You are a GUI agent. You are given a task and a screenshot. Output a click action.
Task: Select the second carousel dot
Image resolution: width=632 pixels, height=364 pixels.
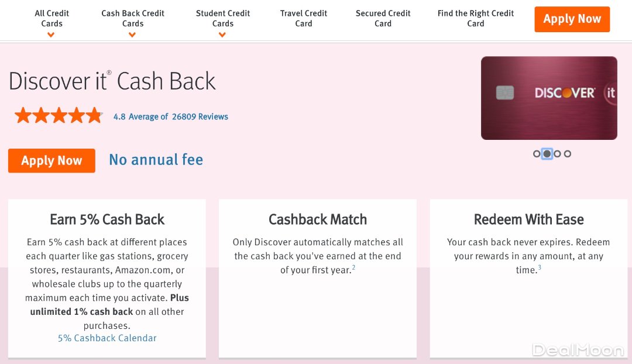547,154
